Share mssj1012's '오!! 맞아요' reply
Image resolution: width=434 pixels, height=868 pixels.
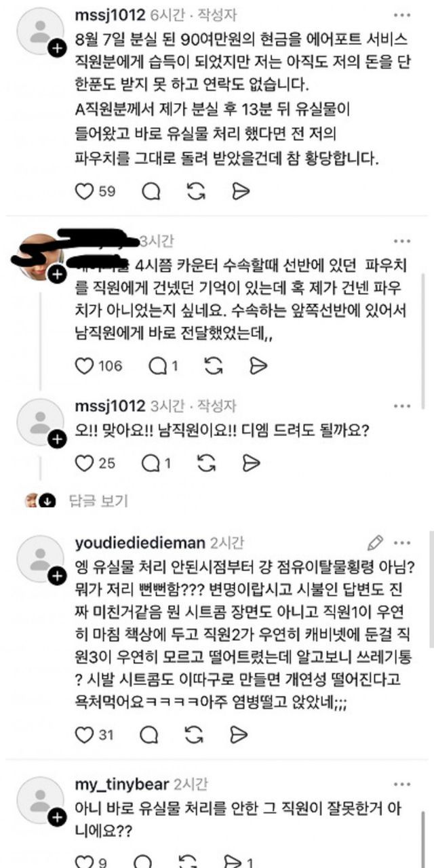251,463
